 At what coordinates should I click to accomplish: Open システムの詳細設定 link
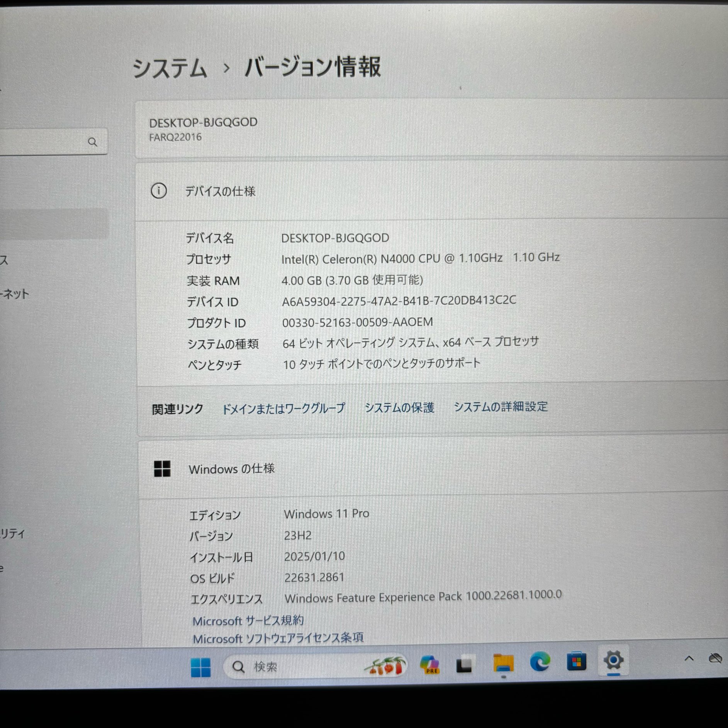[x=501, y=406]
